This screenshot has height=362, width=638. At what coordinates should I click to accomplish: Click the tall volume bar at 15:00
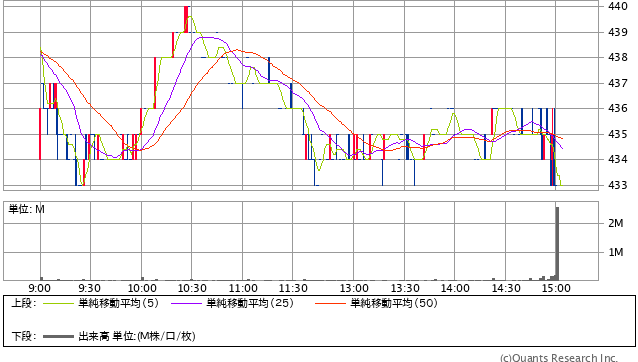[557, 244]
